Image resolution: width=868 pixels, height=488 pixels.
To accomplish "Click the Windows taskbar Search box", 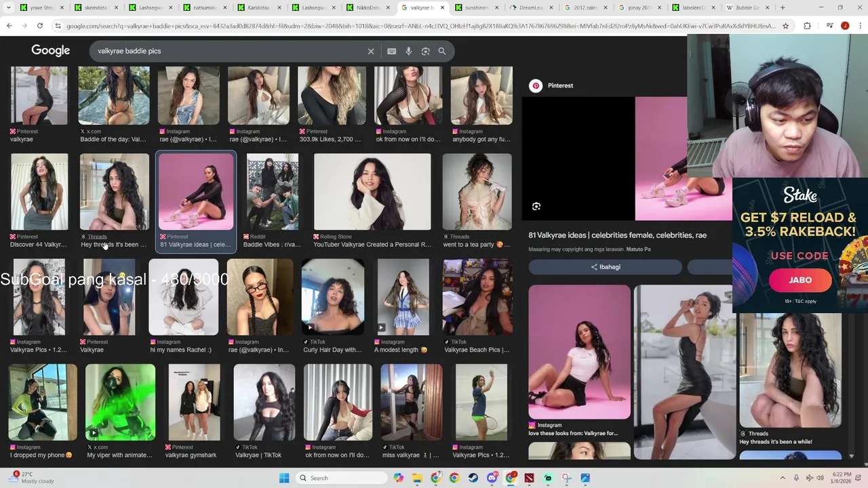I will point(342,478).
